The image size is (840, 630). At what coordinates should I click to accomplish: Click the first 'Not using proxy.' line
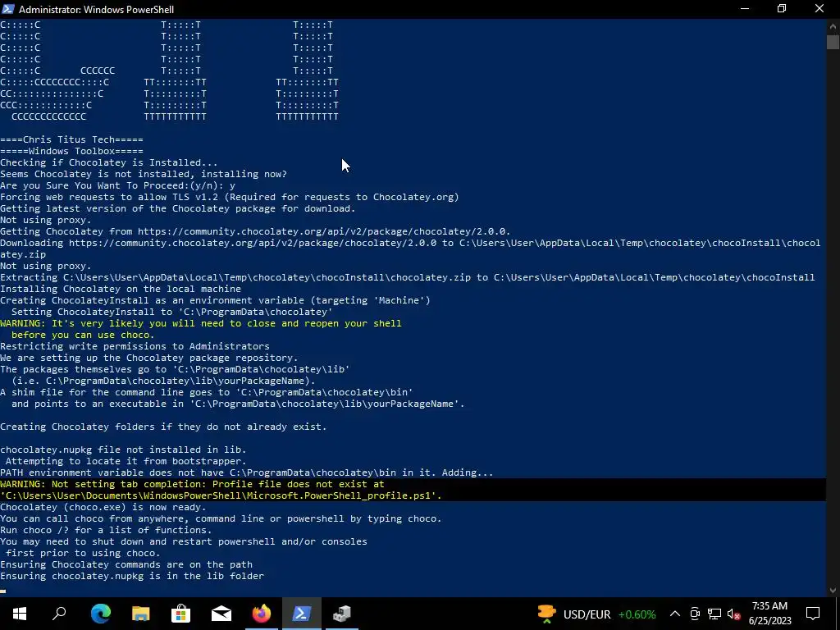click(x=46, y=220)
